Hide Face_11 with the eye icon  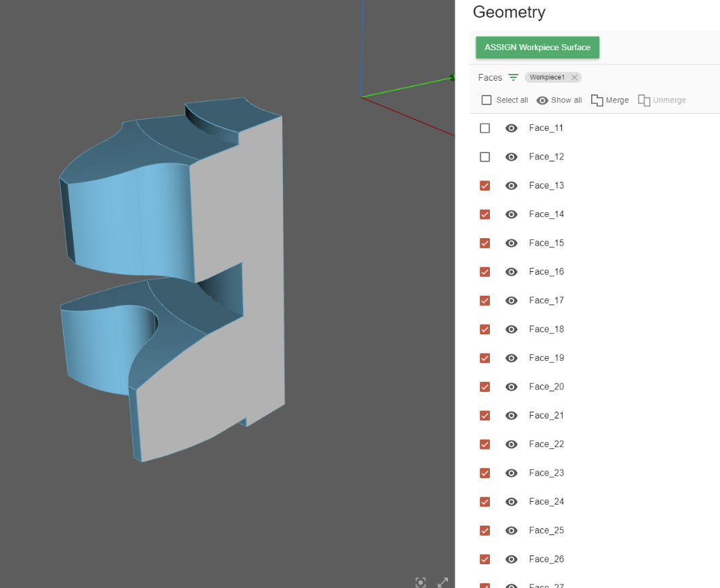pyautogui.click(x=512, y=128)
